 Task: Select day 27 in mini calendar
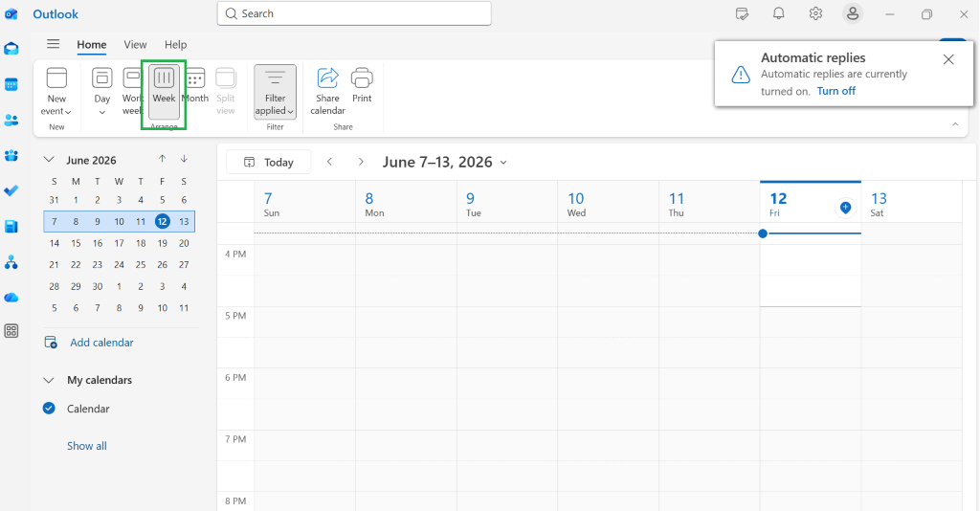pos(184,264)
